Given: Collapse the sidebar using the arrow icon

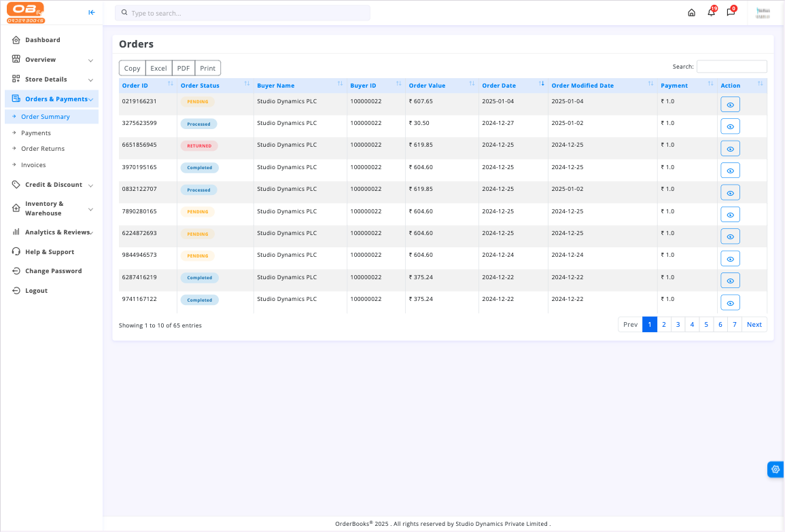Looking at the screenshot, I should point(92,12).
